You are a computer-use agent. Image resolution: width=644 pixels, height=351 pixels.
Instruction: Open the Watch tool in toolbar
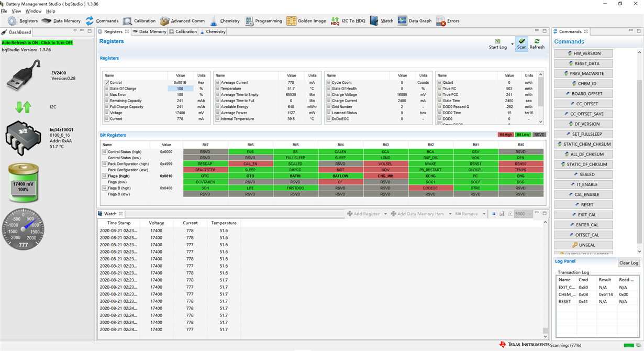point(381,21)
